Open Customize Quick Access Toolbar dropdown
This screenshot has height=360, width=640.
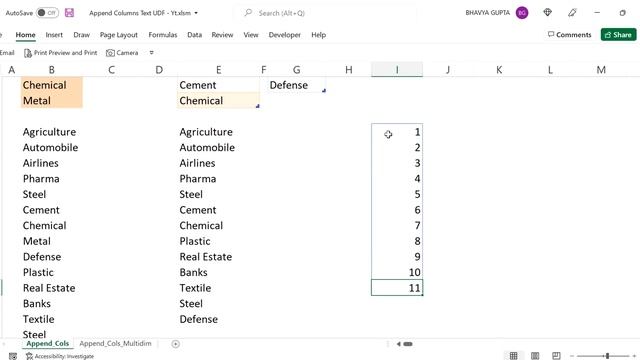click(151, 53)
